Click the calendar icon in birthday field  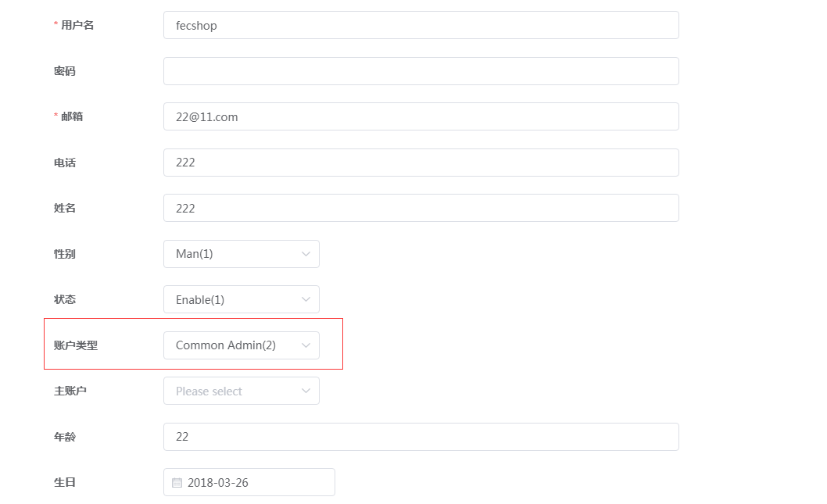click(x=177, y=482)
